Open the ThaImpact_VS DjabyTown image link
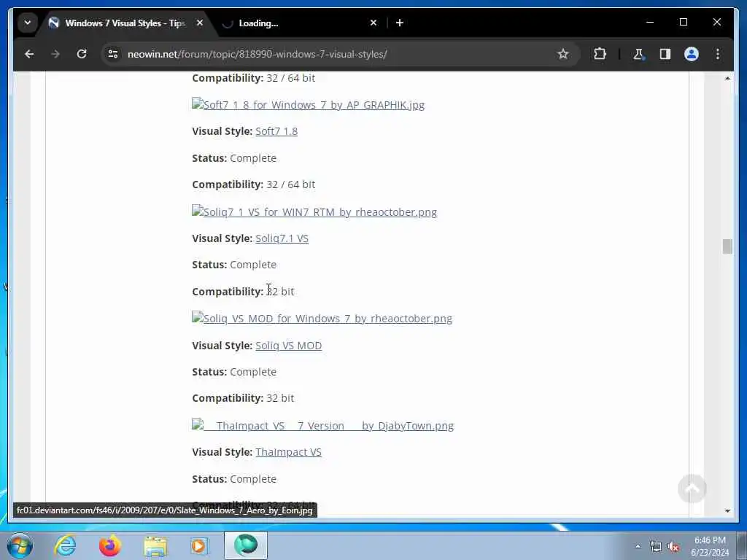The image size is (747, 560). [x=323, y=425]
